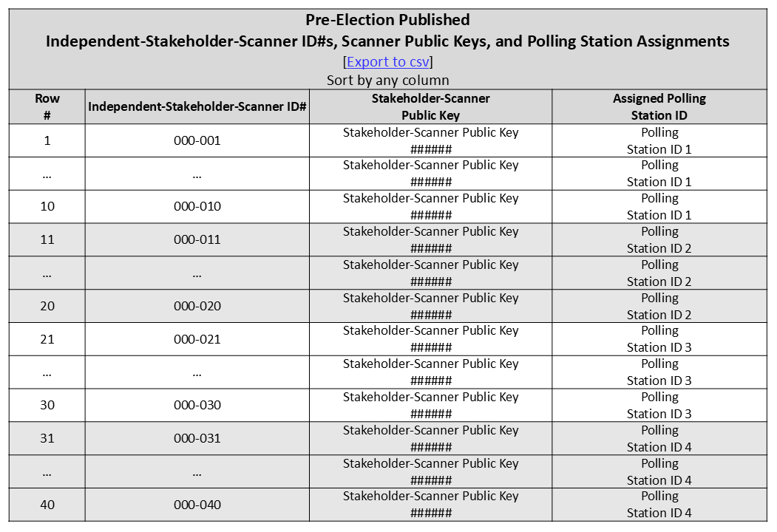Image resolution: width=777 pixels, height=532 pixels.
Task: Click Polling Station ID 1 in row 10
Action: 659,207
